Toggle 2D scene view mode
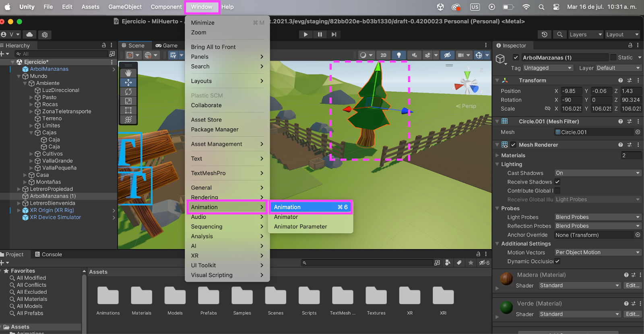Screen dimensions: 644x334 (x=384, y=55)
